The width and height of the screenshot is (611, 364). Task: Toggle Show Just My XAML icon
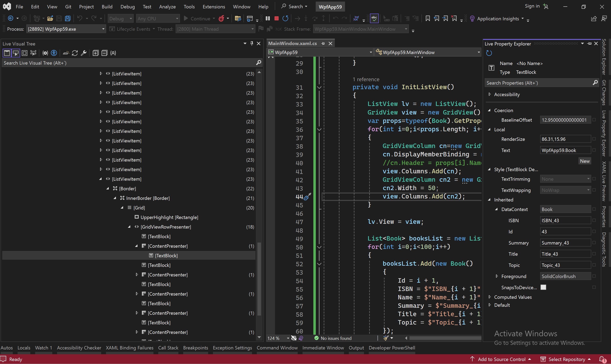(x=113, y=53)
